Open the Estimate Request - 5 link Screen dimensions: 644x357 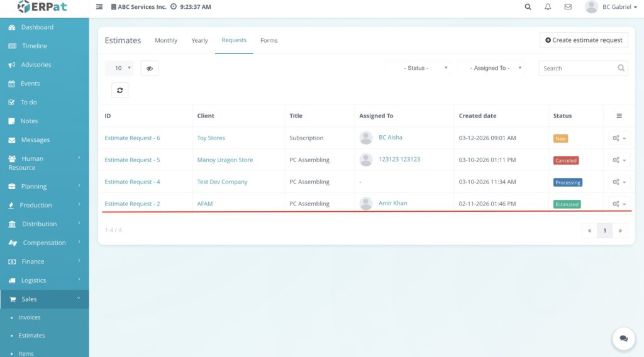click(132, 160)
